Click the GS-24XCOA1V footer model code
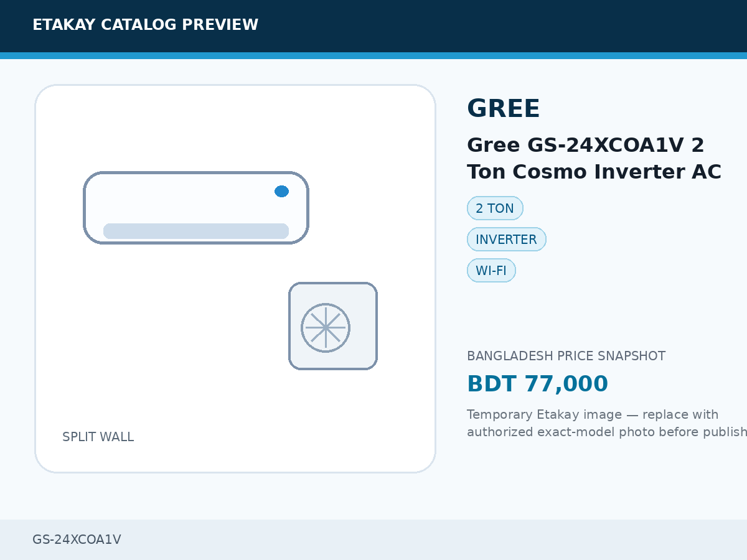Screen dimensions: 747x560 point(77,539)
